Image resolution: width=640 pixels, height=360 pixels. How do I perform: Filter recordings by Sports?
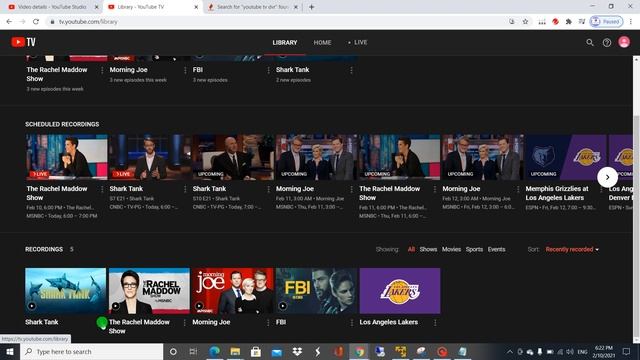[474, 249]
